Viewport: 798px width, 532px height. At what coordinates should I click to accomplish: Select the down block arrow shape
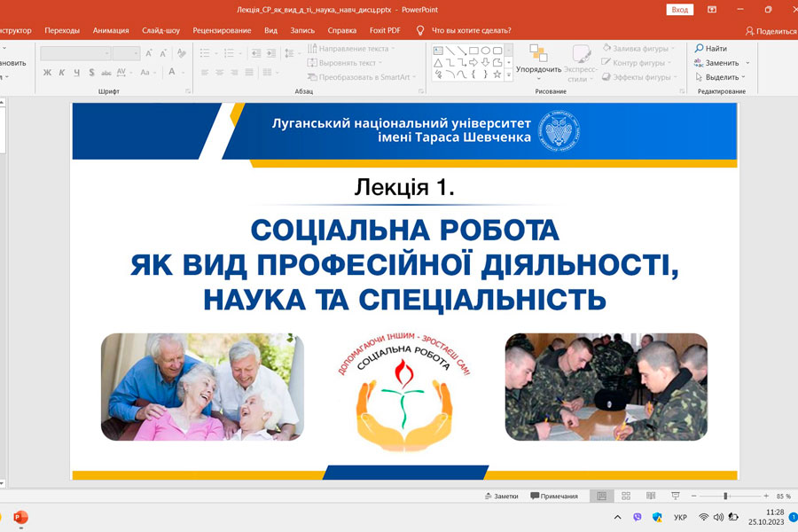pyautogui.click(x=486, y=63)
